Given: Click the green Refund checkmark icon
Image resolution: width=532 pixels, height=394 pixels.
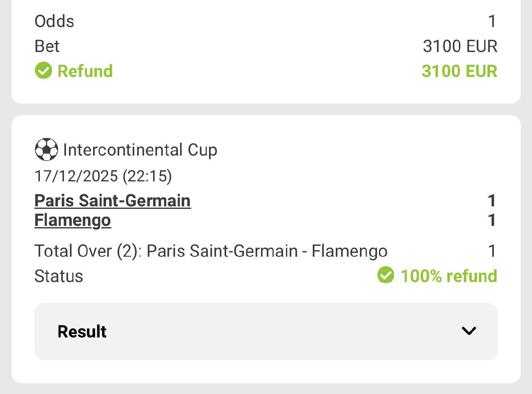Looking at the screenshot, I should 43,71.
